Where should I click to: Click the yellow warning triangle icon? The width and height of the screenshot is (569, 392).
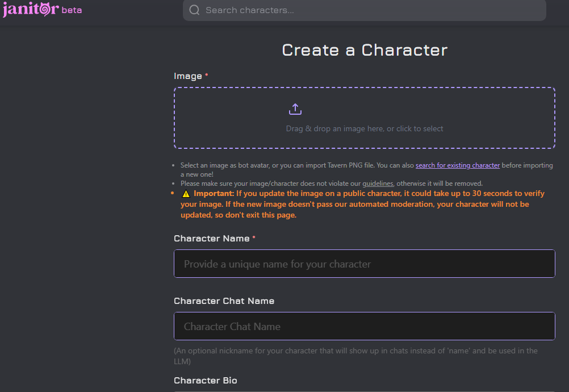click(x=186, y=194)
